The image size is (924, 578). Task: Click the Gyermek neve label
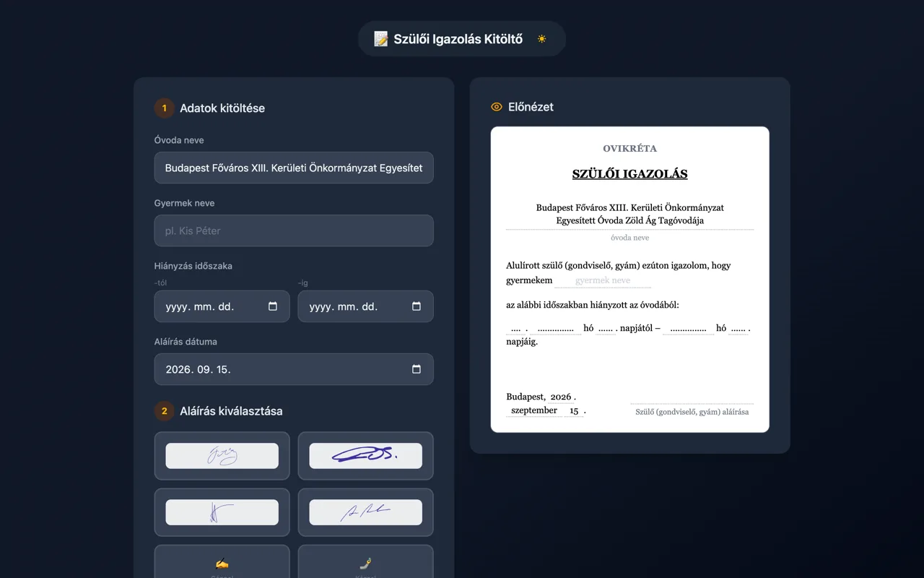[x=184, y=203]
